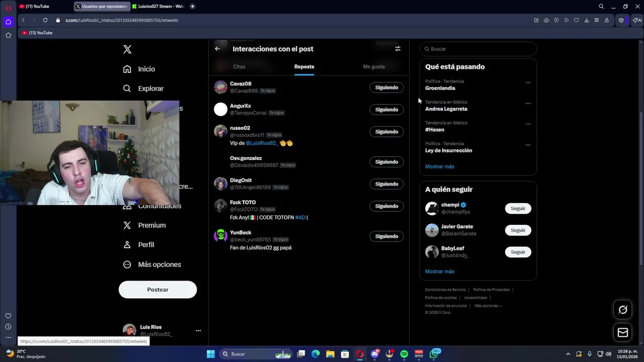Image resolution: width=644 pixels, height=362 pixels.
Task: Click Siguiendo button for AngurXx
Action: pyautogui.click(x=386, y=110)
